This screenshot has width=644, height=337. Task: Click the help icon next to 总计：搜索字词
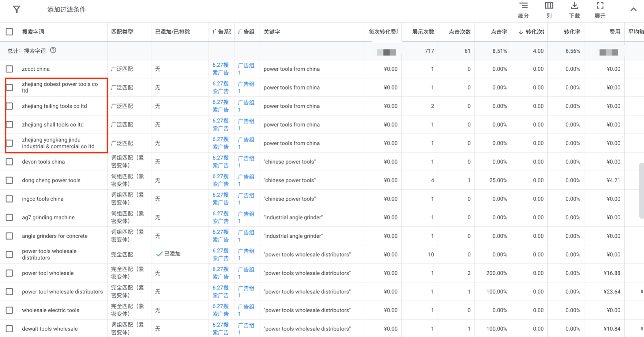(x=53, y=50)
